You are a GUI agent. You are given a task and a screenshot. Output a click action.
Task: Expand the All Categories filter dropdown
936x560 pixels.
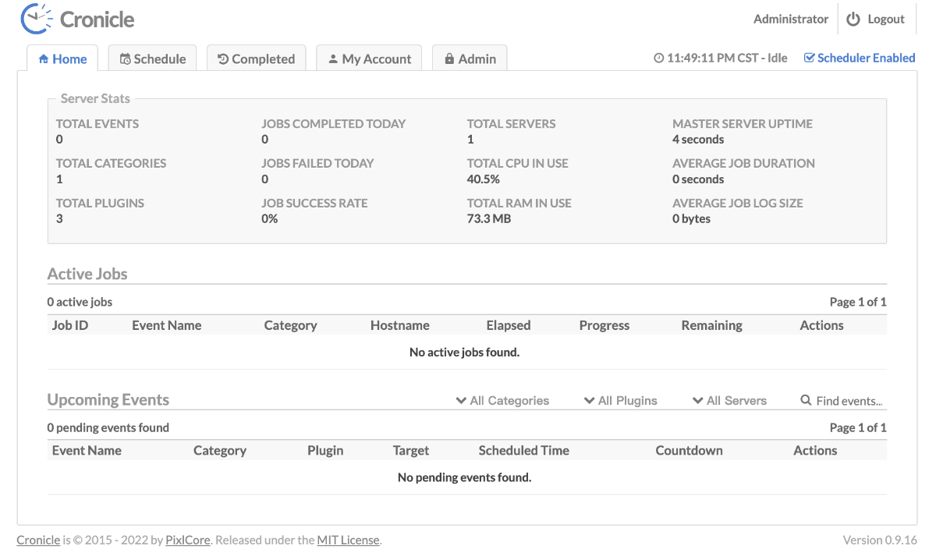(503, 400)
